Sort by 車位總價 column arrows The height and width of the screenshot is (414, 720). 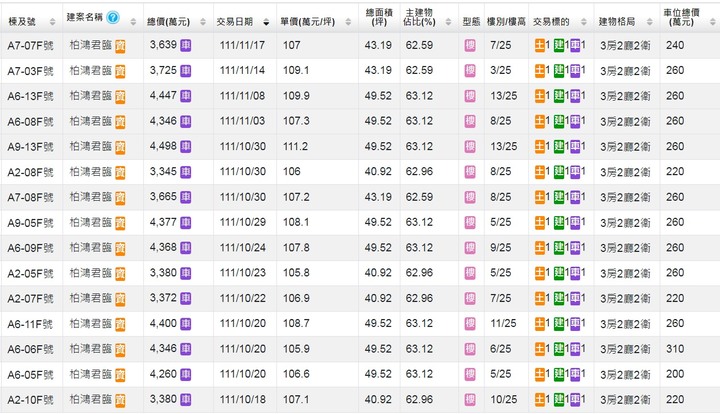(x=713, y=22)
